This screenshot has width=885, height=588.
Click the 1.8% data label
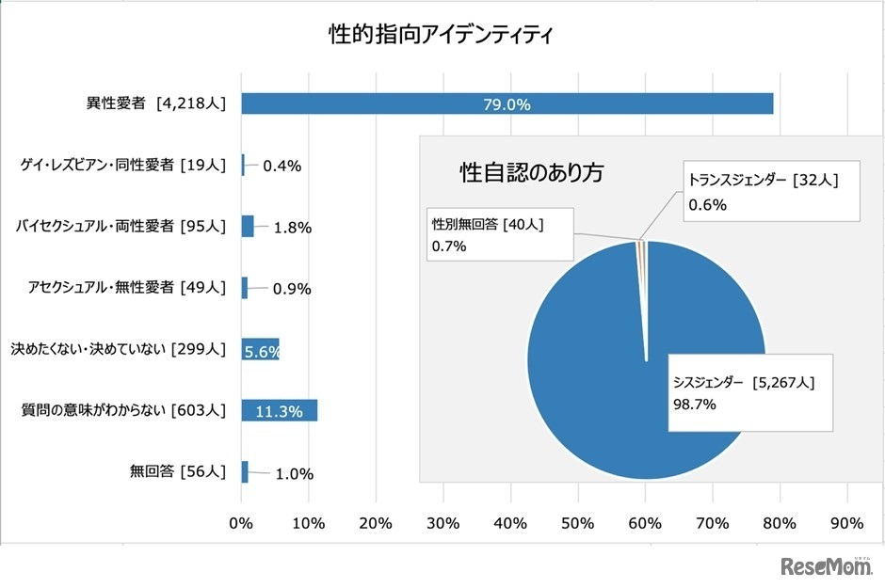point(293,228)
